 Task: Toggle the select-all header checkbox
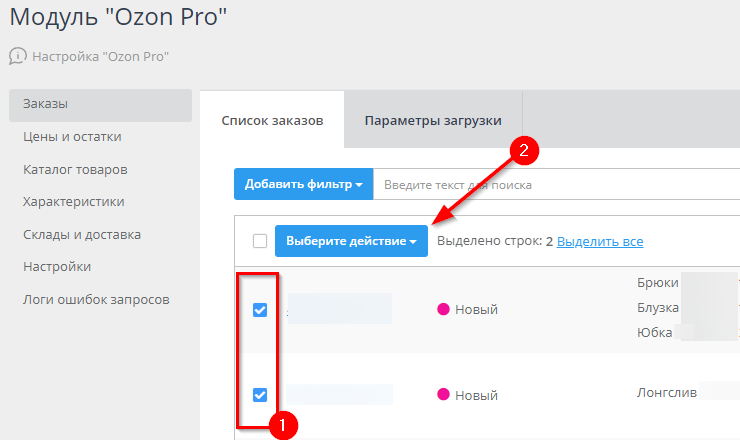[x=260, y=241]
